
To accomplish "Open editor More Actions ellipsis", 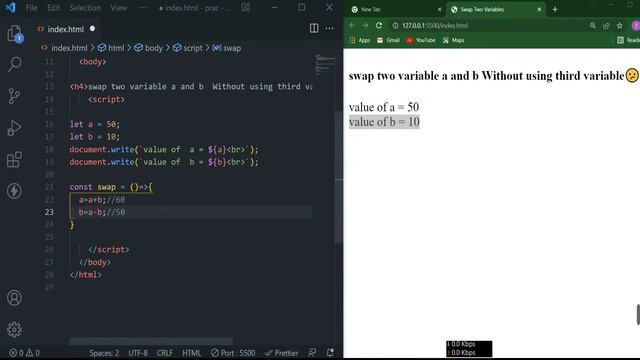I will point(329,28).
